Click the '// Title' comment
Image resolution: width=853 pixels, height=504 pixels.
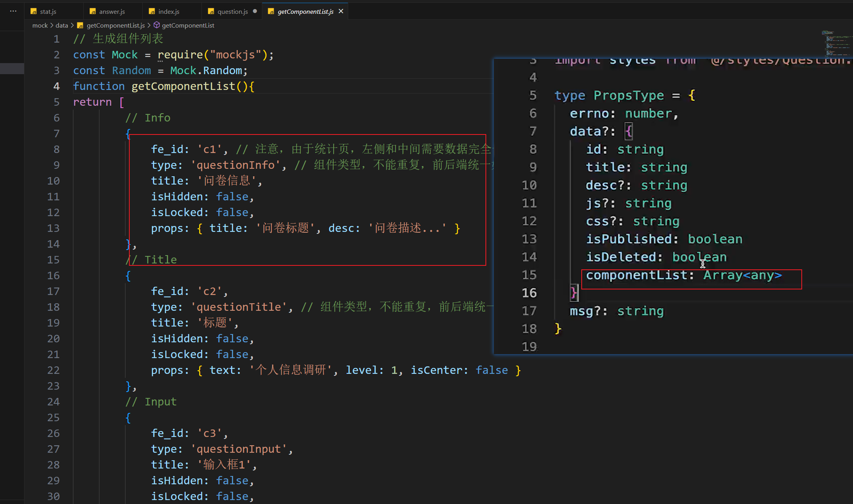point(151,259)
